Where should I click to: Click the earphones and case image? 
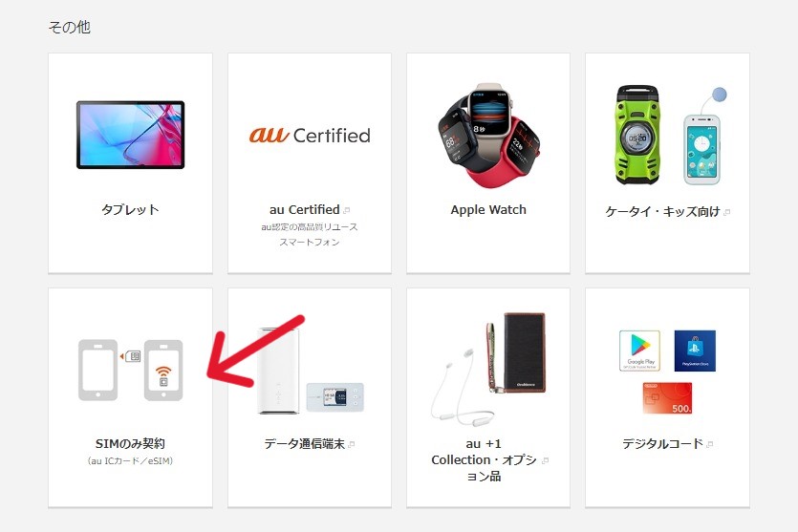click(x=488, y=370)
